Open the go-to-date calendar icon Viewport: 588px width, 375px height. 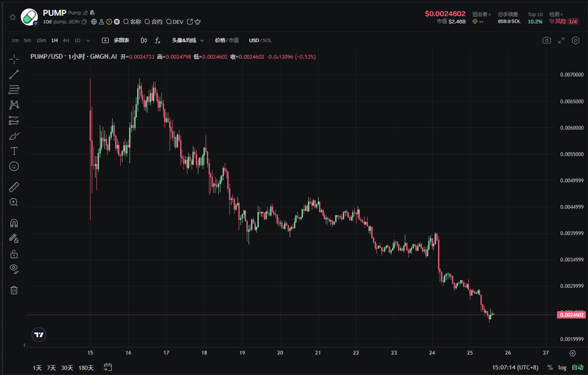click(108, 368)
